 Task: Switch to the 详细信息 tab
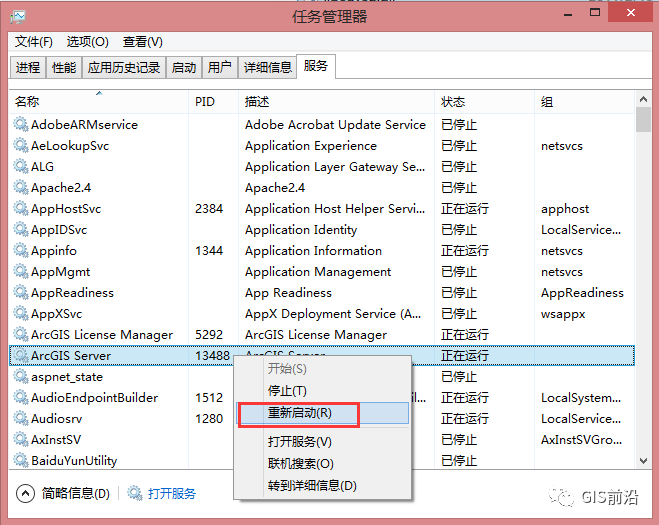point(268,67)
